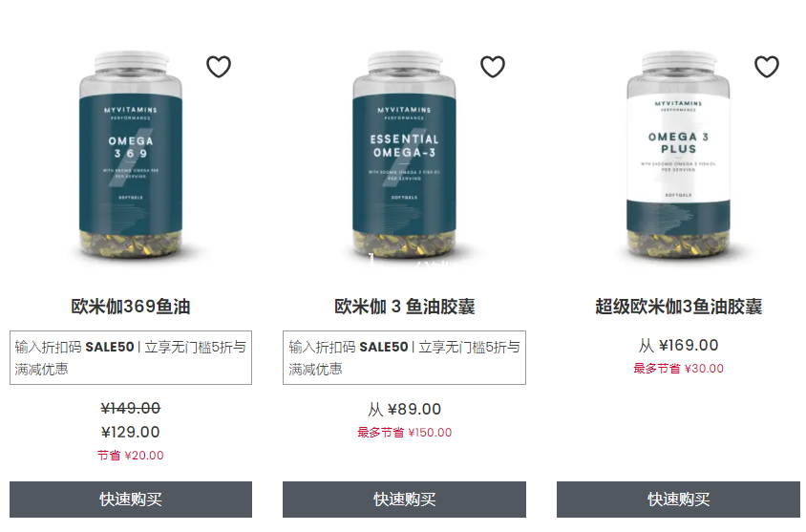Click 快速购买 under 欧米伽 3 鱼油胶囊
Screen dimensions: 806x532
click(404, 500)
